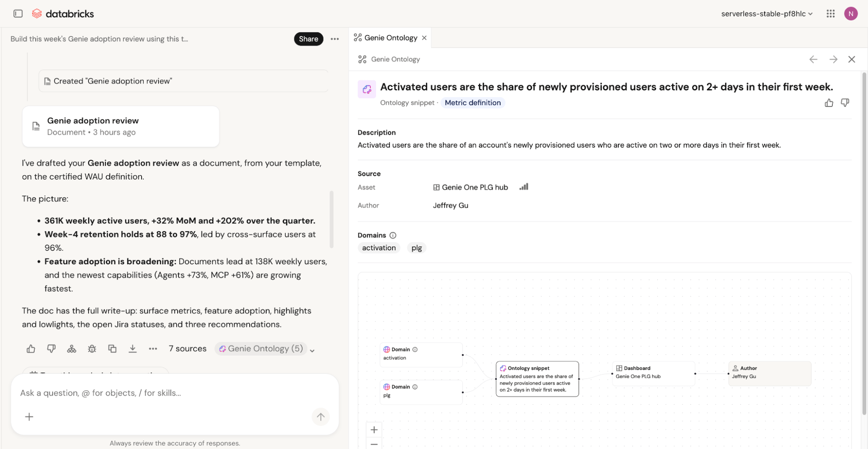Screen dimensions: 868x449
Task: Close the Genie Ontology tab
Action: 424,38
